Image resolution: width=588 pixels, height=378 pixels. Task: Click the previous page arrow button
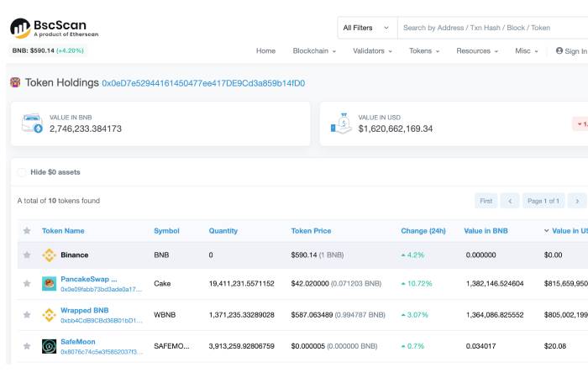click(x=510, y=201)
